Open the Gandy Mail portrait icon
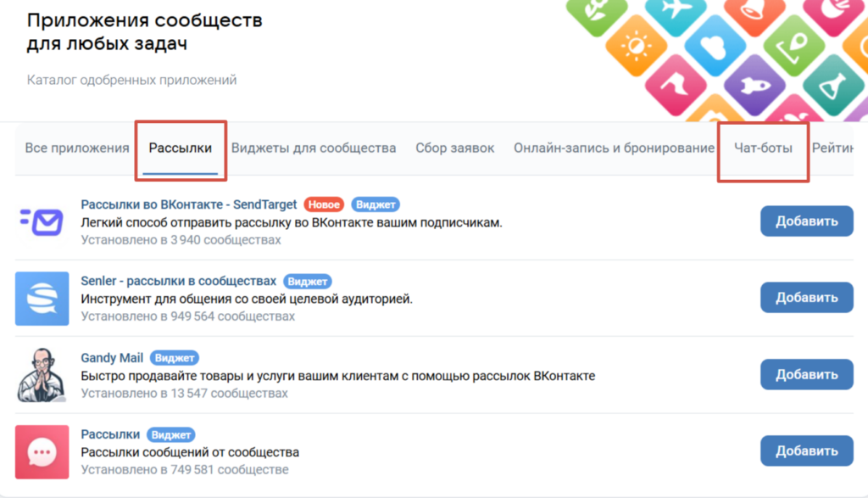 (x=42, y=375)
